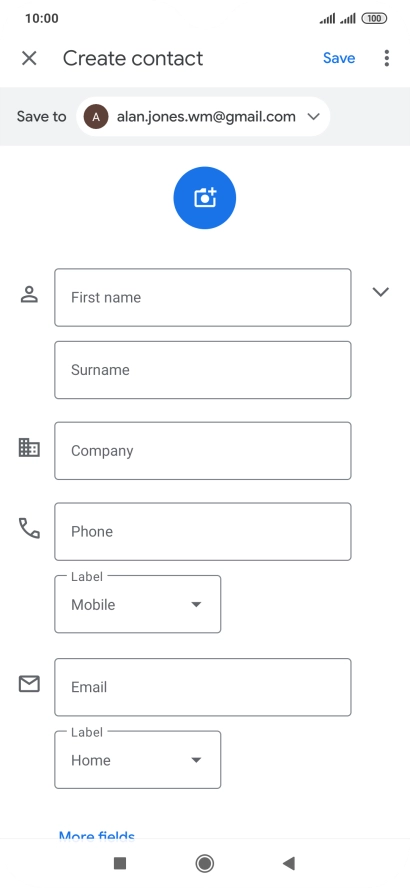The height and width of the screenshot is (888, 410).
Task: Save the new contact
Action: 339,58
